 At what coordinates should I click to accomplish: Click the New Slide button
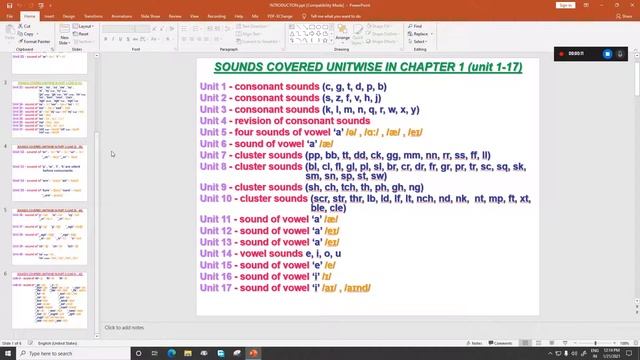(x=64, y=34)
